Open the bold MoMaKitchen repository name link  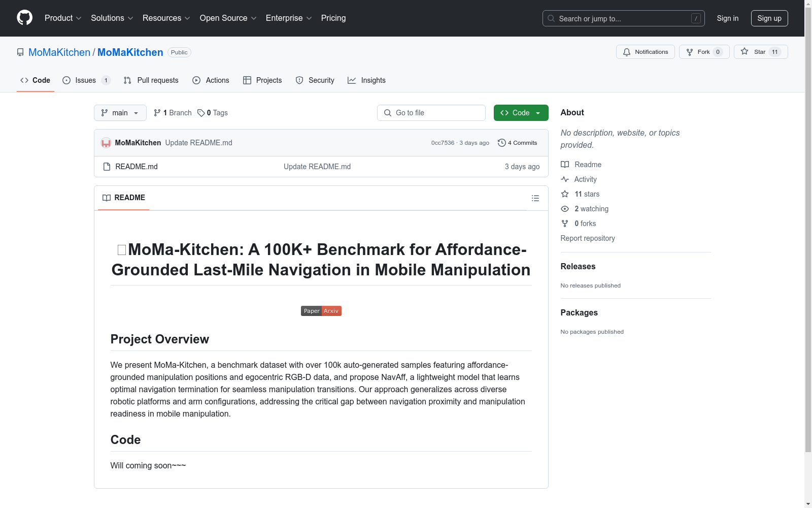click(x=130, y=52)
